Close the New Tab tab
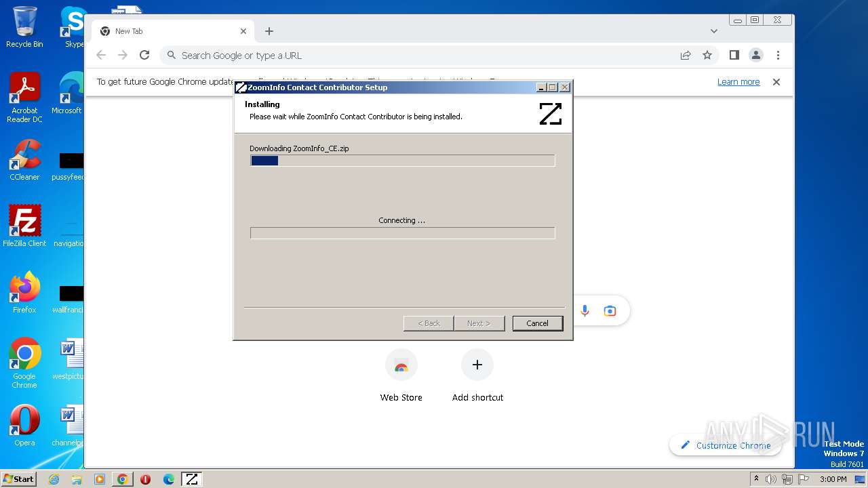This screenshot has width=868, height=488. (x=243, y=31)
